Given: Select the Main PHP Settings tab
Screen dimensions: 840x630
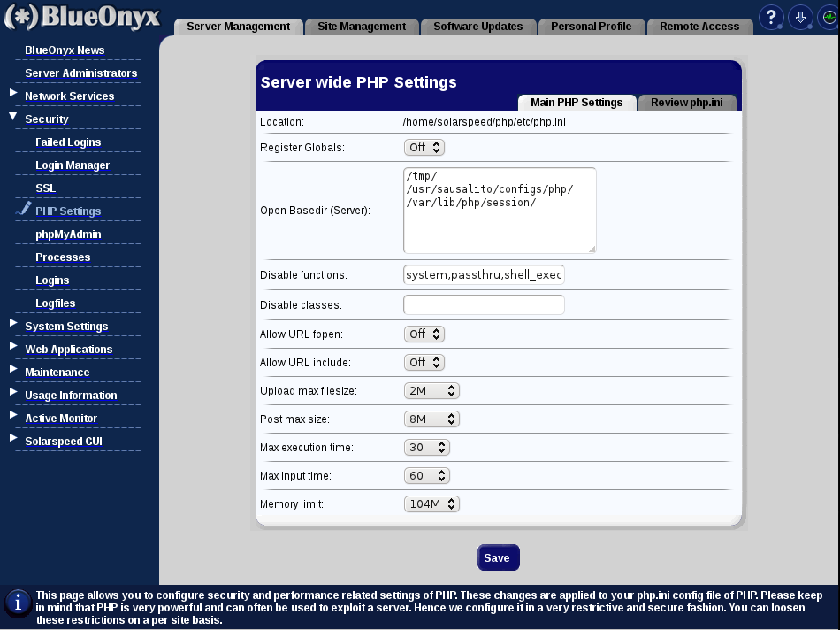Looking at the screenshot, I should [577, 103].
